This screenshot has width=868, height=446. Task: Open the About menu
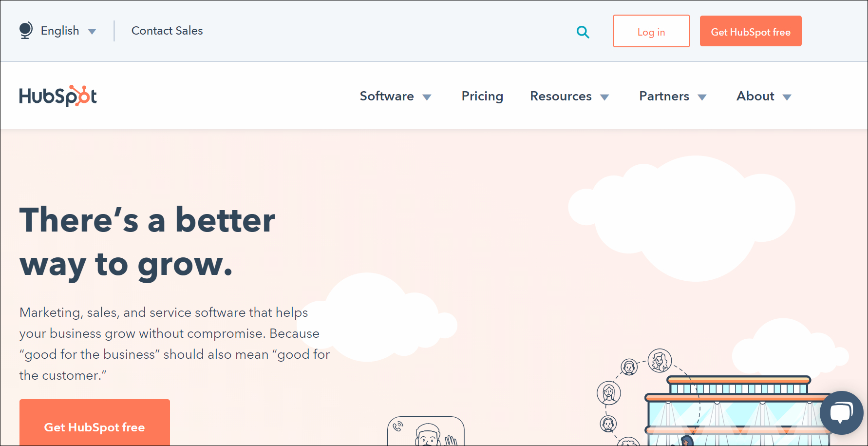tap(763, 96)
